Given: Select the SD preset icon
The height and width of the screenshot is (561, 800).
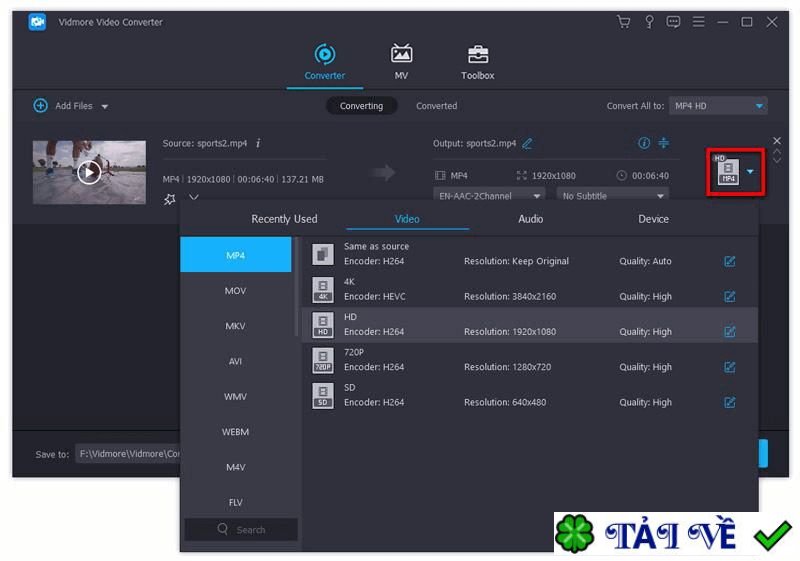Looking at the screenshot, I should 323,395.
